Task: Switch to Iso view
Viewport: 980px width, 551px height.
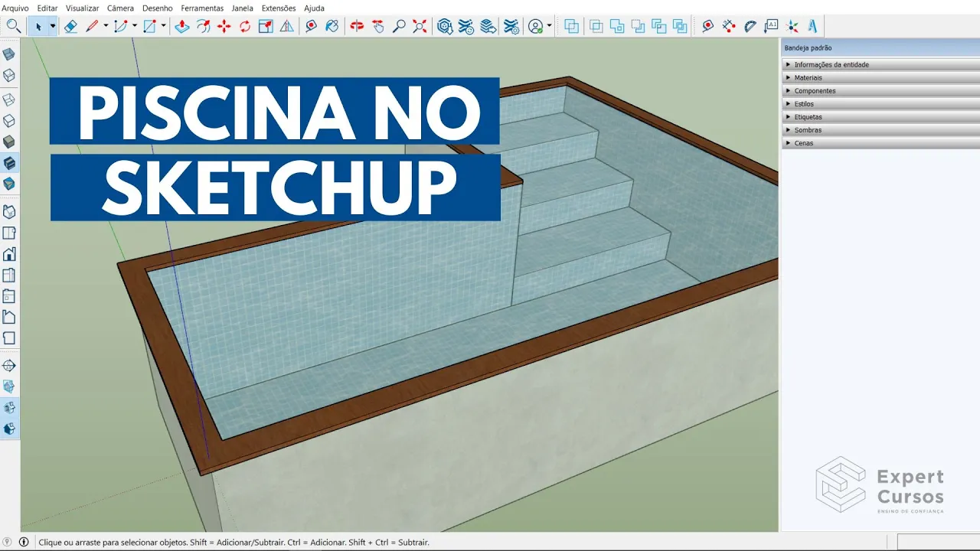Action: coord(9,212)
